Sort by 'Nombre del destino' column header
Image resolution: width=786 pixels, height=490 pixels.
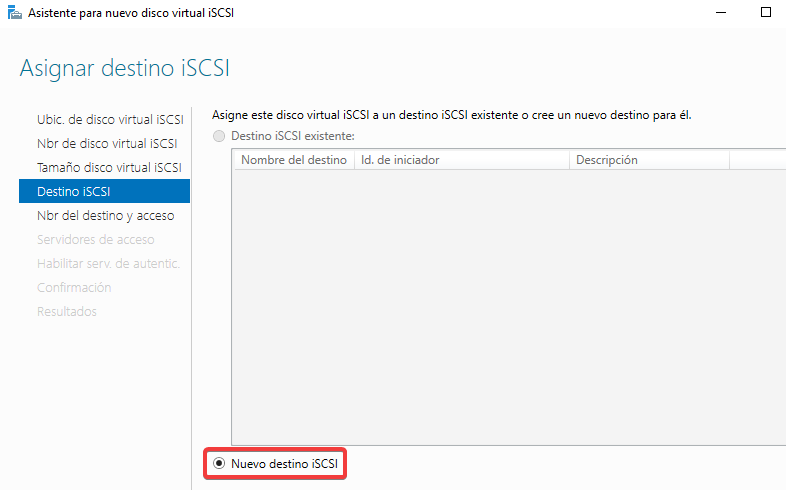[x=294, y=160]
